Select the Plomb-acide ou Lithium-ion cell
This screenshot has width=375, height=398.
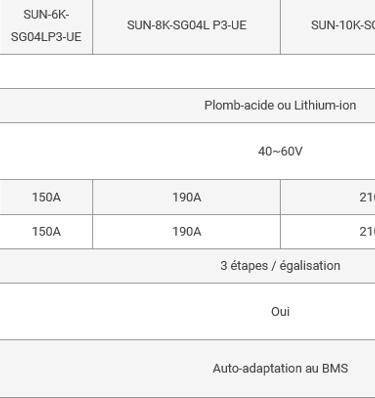tap(187, 105)
